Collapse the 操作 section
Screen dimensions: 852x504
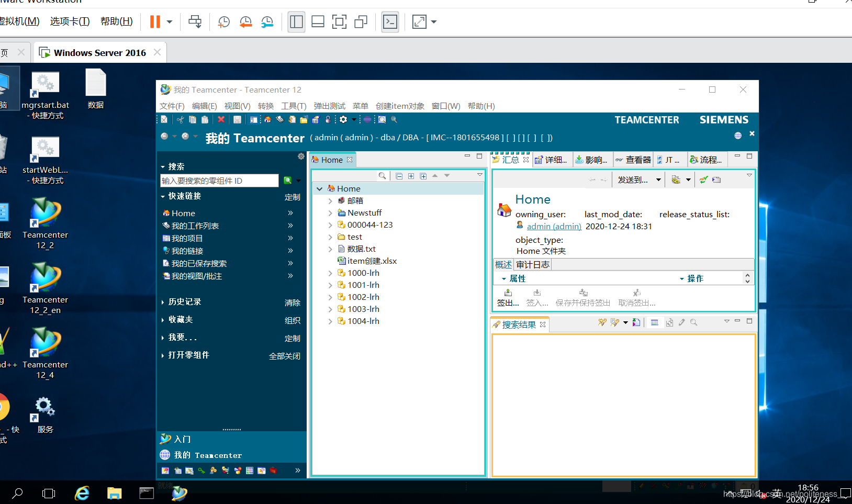tap(682, 279)
